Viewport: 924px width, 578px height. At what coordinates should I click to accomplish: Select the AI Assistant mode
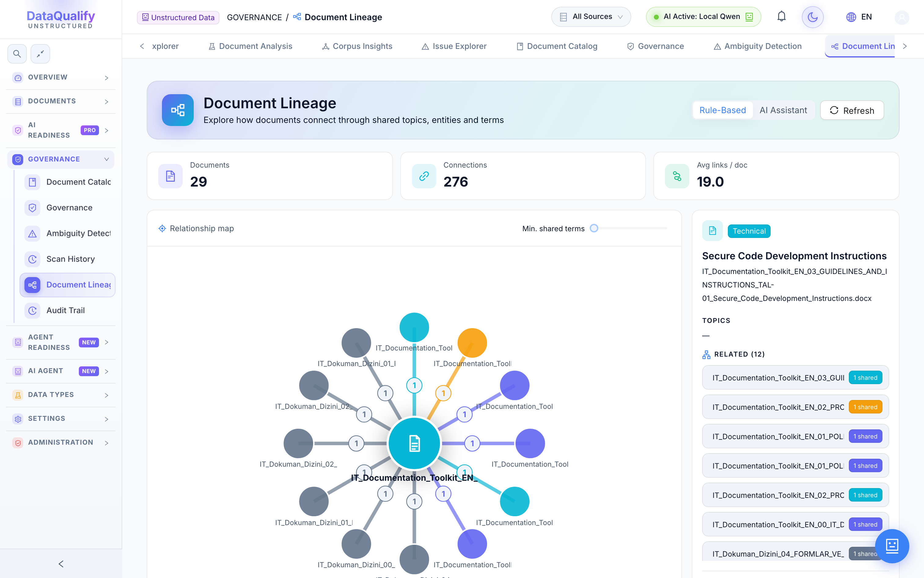point(783,110)
